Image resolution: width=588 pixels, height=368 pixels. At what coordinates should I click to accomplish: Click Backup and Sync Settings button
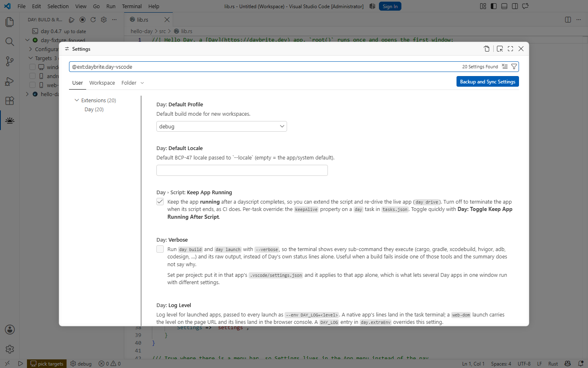[488, 82]
